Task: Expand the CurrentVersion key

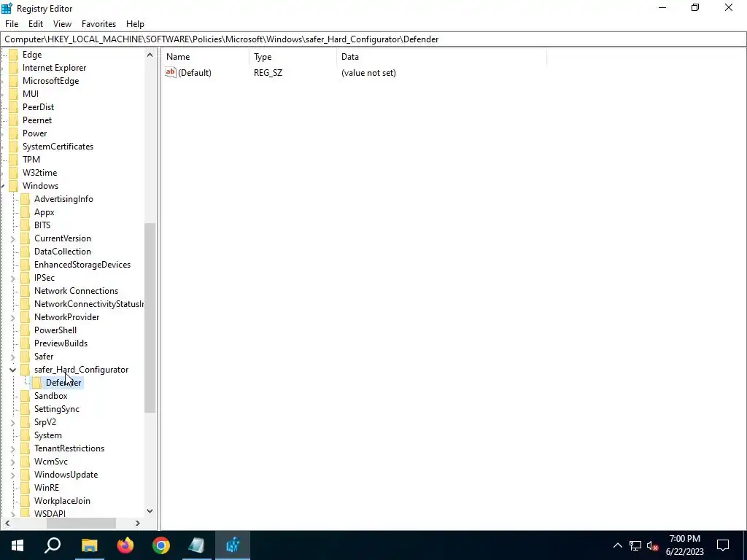Action: [x=13, y=238]
